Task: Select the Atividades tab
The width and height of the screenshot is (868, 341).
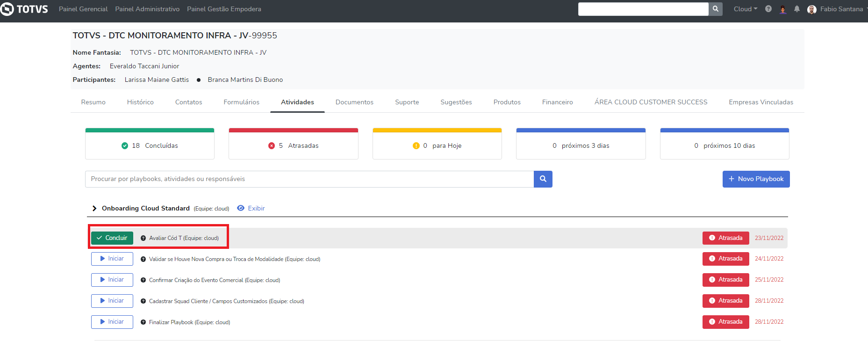Action: point(297,102)
